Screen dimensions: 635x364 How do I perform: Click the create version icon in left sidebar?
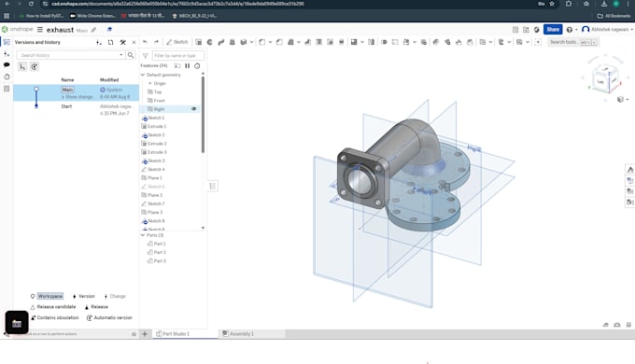pos(7,53)
